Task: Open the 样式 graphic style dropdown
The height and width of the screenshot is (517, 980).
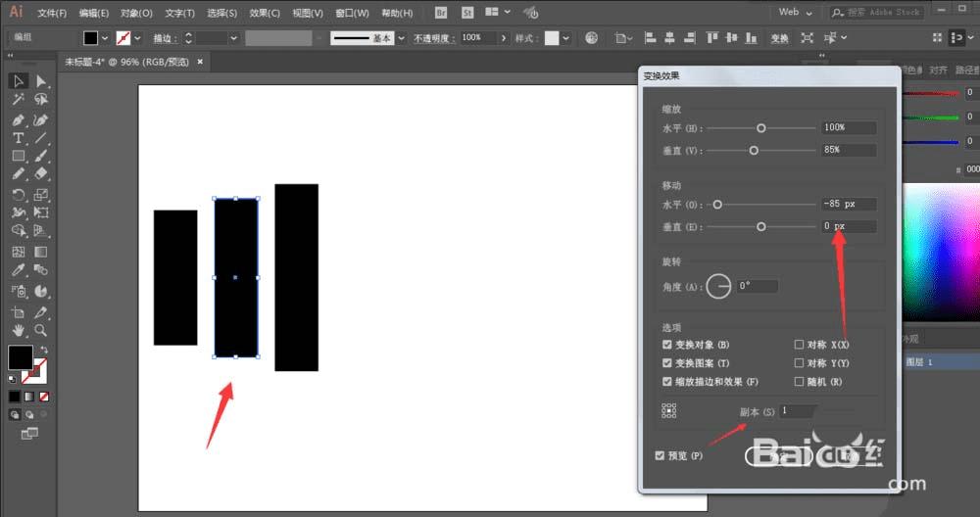Action: click(x=565, y=38)
